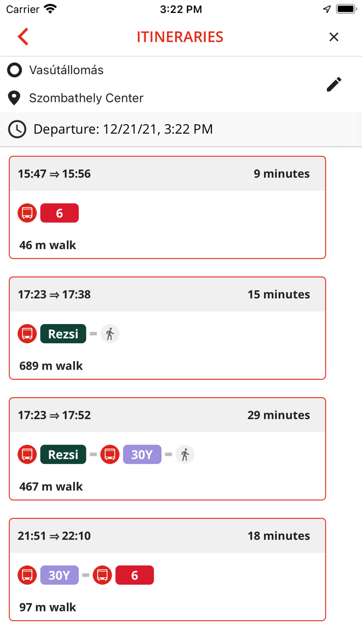Tap the walking icon in the 29-minute itinerary
This screenshot has height=644, width=362.
click(185, 455)
